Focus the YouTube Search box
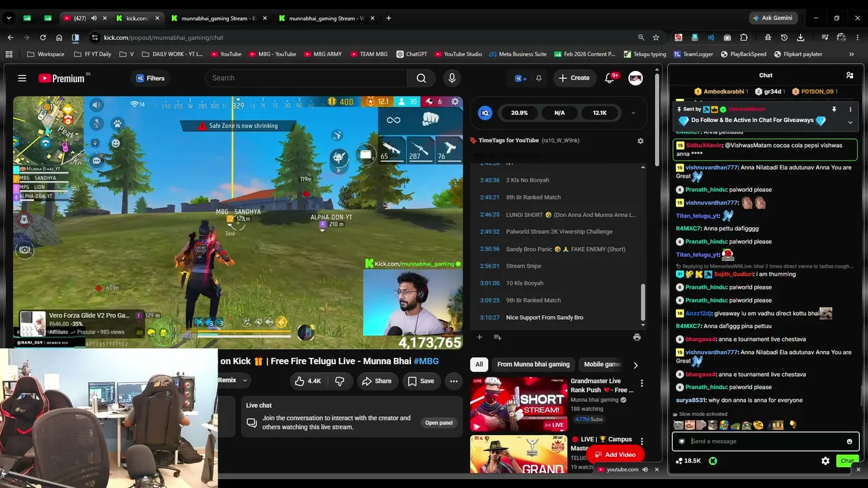Image resolution: width=868 pixels, height=488 pixels. pyautogui.click(x=306, y=78)
